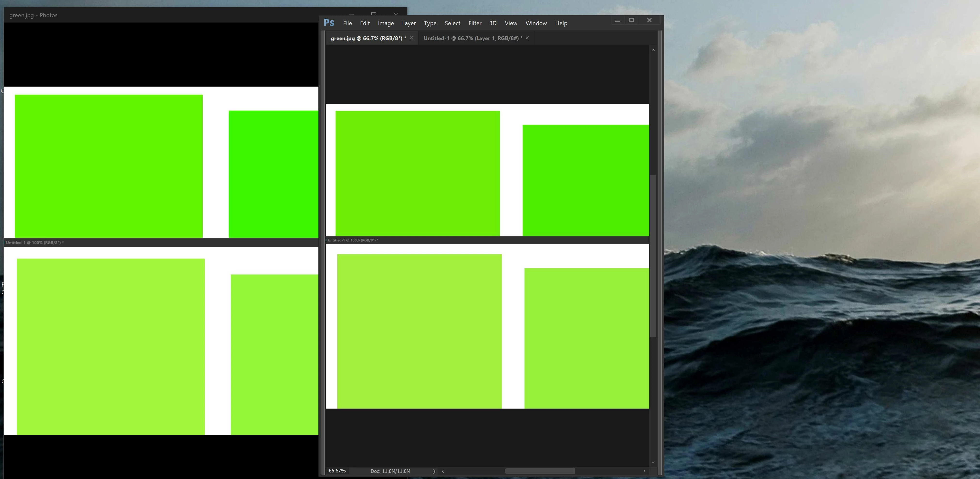Click the 66.67% zoom level field

pos(337,471)
